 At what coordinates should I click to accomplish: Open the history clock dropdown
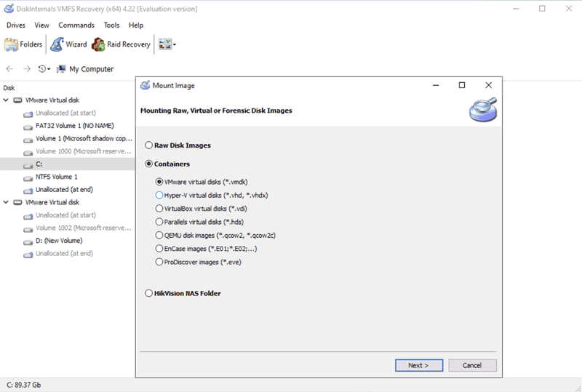[x=44, y=68]
